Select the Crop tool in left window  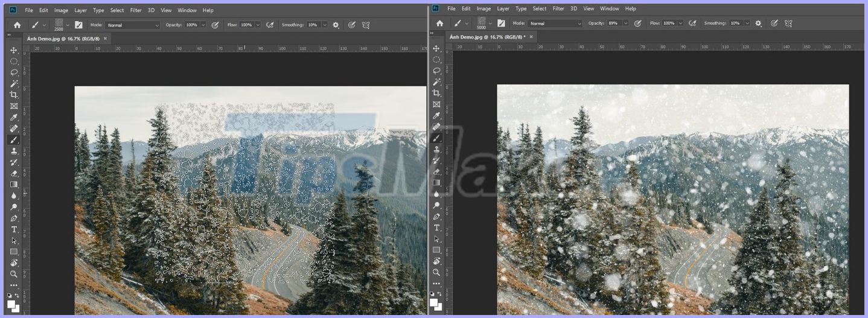pos(14,95)
